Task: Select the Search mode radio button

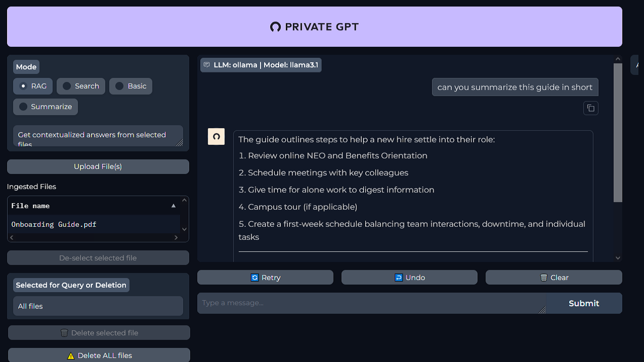Action: click(x=67, y=86)
